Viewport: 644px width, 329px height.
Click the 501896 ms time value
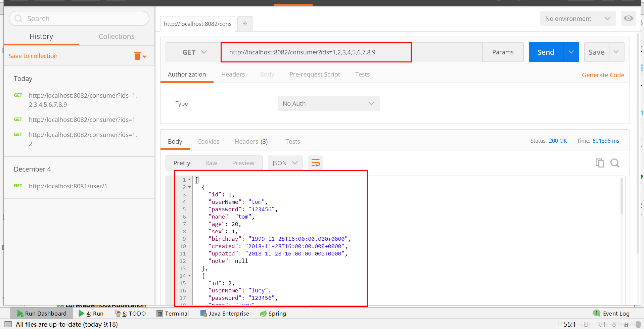[606, 141]
